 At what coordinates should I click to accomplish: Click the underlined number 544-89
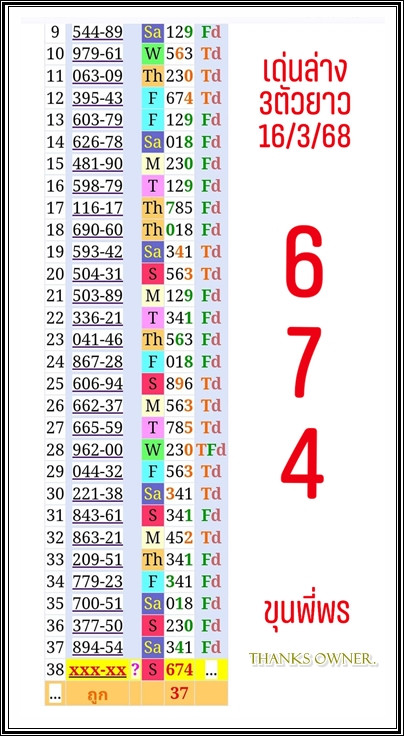coord(98,32)
